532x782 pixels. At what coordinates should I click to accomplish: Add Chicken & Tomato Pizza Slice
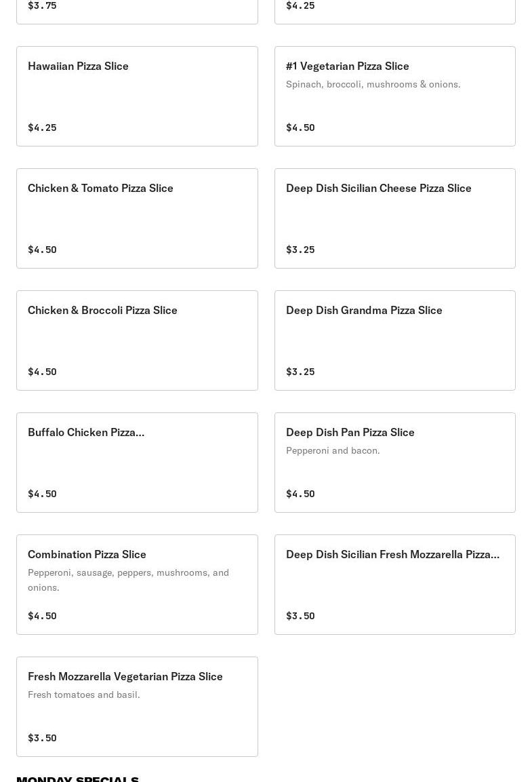pyautogui.click(x=137, y=218)
